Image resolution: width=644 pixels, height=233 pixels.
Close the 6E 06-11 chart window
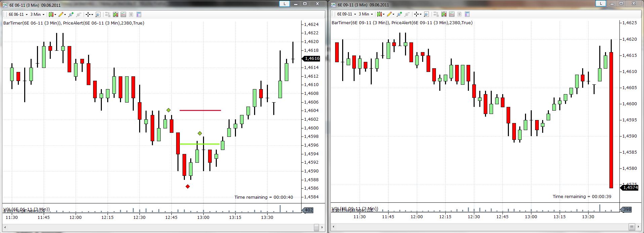[x=317, y=4]
